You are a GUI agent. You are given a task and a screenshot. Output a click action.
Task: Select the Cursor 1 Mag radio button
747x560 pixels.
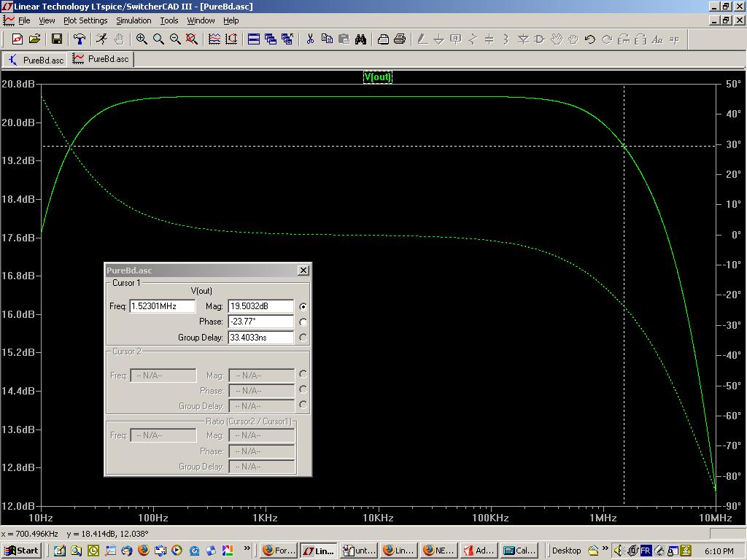303,307
